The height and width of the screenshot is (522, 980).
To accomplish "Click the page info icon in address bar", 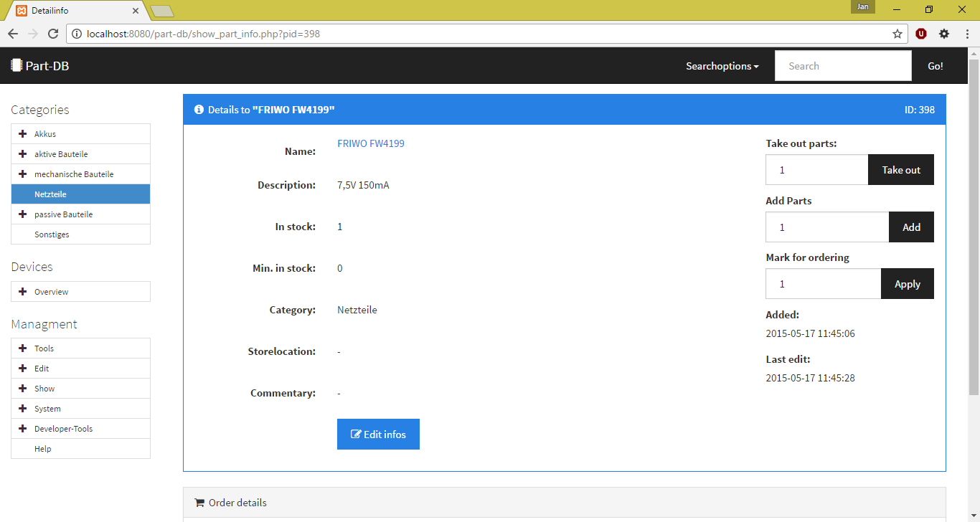I will (x=76, y=34).
